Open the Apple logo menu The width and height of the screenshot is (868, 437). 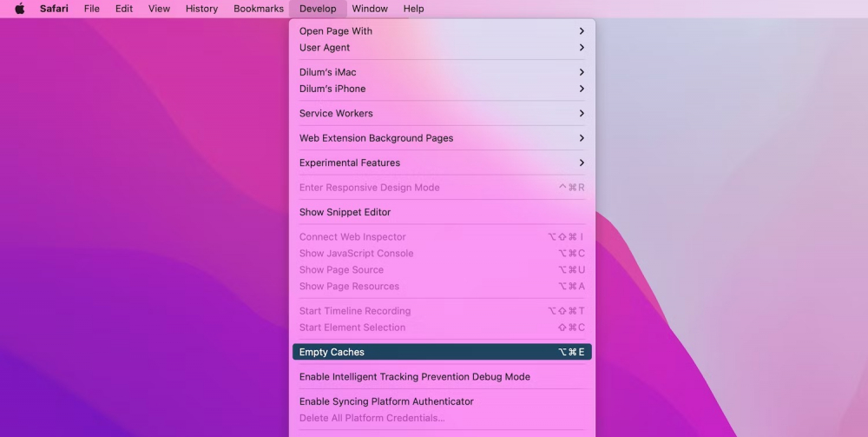coord(20,9)
